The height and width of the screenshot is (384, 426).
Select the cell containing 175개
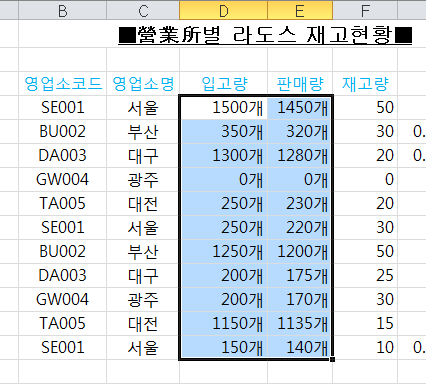click(x=300, y=275)
